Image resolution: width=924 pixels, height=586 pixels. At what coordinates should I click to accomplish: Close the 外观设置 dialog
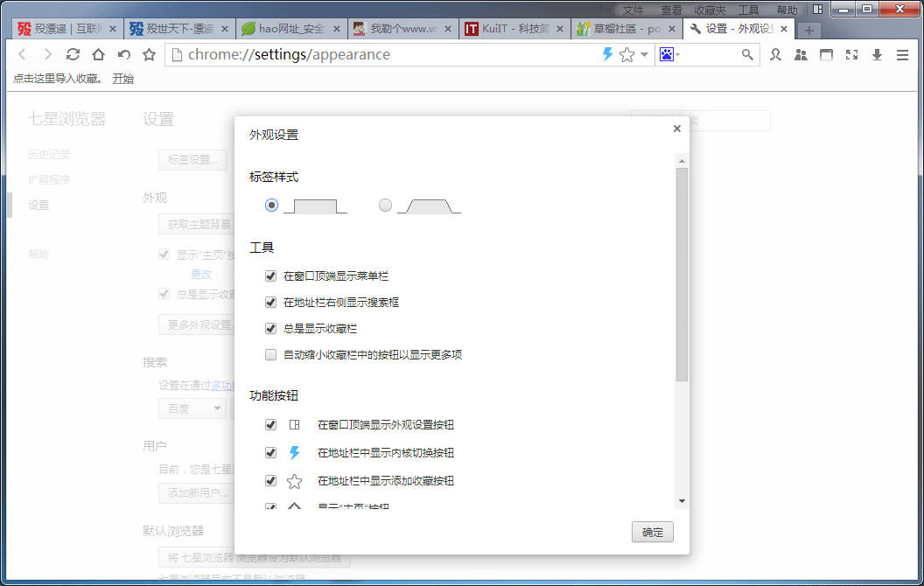click(x=677, y=129)
